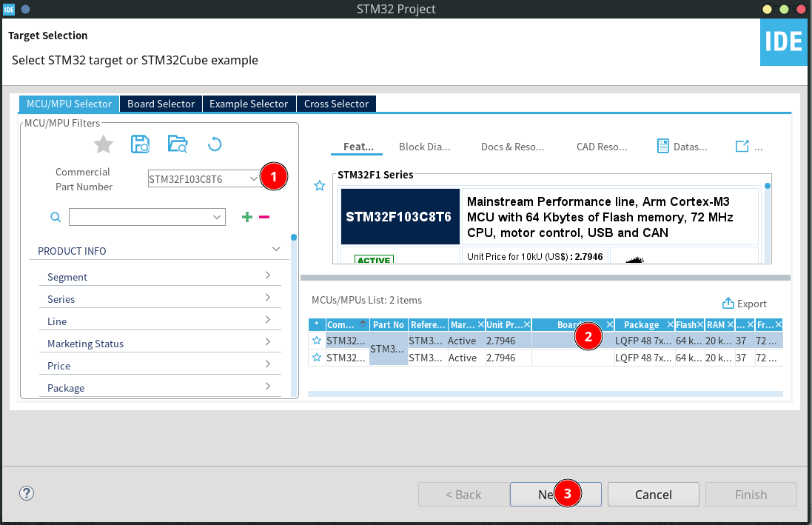
Task: Click the 'MCUs/MPUs List: 2 items' label
Action: 366,300
